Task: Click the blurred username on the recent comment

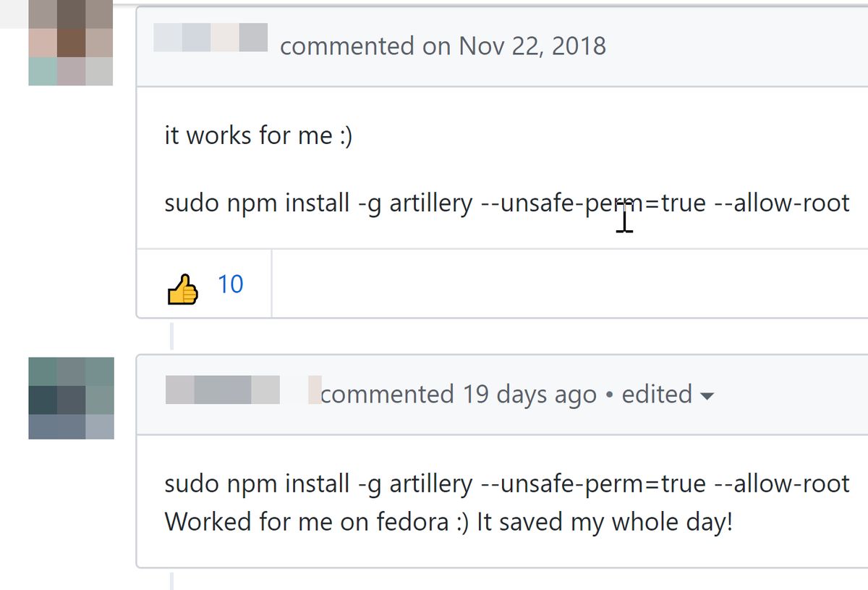Action: pos(222,389)
